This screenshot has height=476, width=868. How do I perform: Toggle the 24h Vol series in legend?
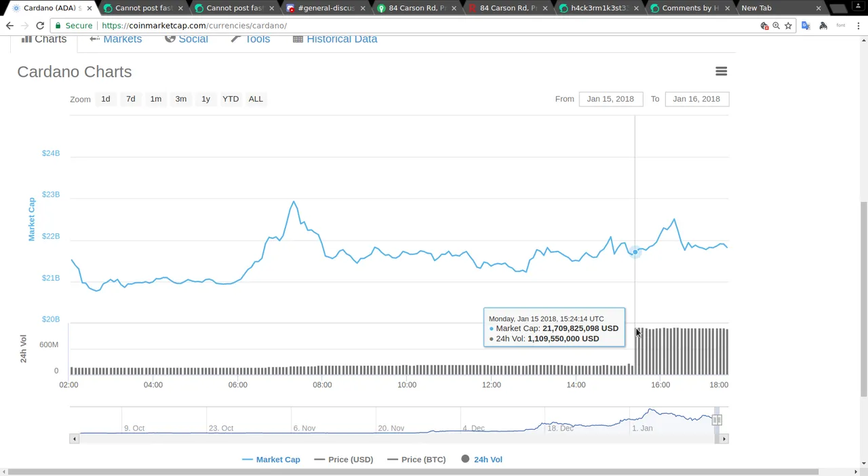(x=481, y=460)
